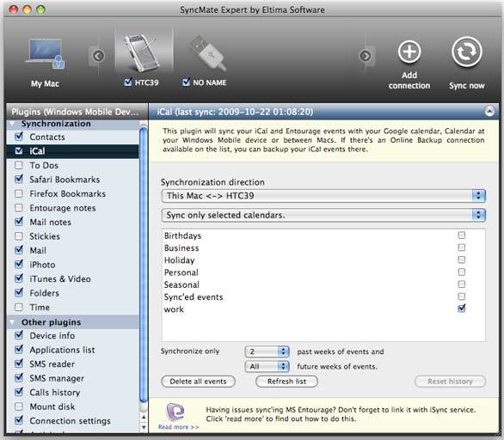Image resolution: width=504 pixels, height=440 pixels.
Task: Enable the Firefox Bookmarks checkbox
Action: [x=19, y=193]
